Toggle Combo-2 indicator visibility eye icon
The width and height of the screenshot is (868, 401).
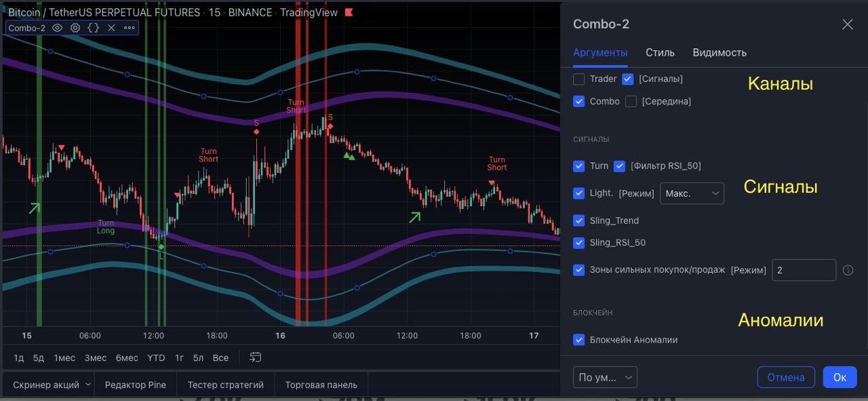point(58,28)
